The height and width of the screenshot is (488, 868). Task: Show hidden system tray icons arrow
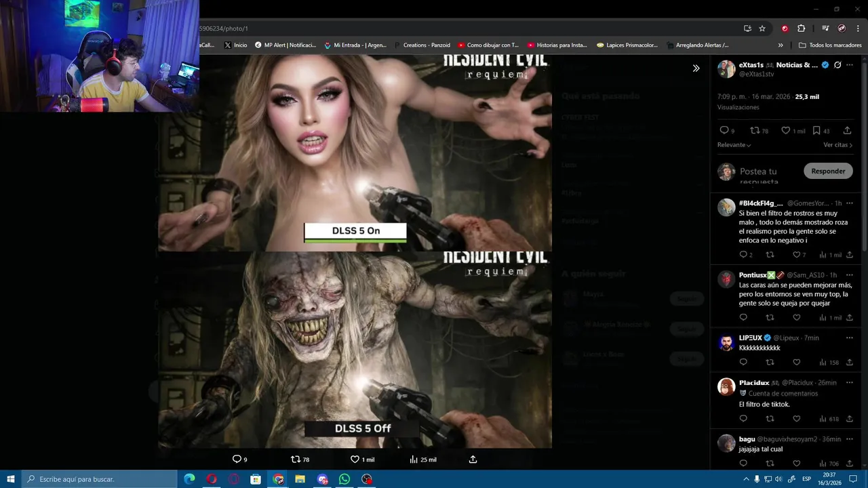(746, 479)
